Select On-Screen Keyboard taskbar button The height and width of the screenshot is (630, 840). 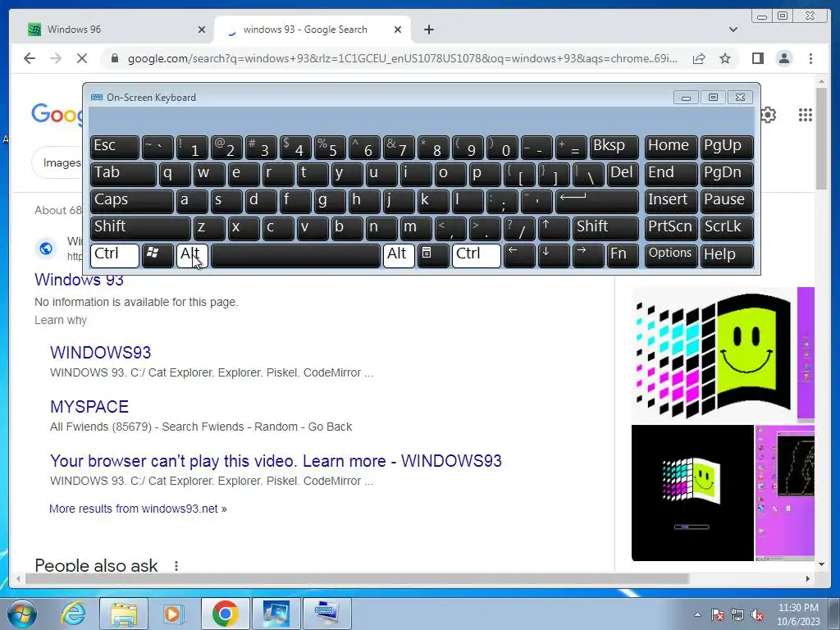point(326,614)
